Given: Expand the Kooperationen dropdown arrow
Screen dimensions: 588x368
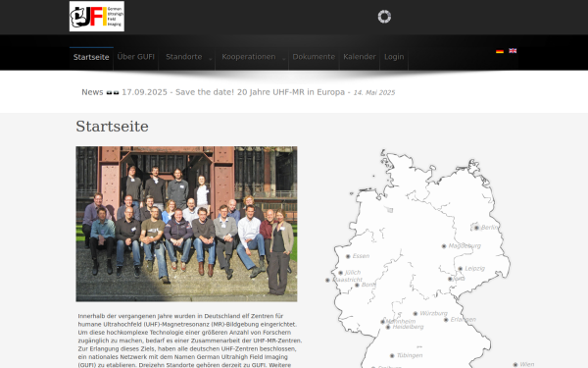Looking at the screenshot, I should point(284,59).
